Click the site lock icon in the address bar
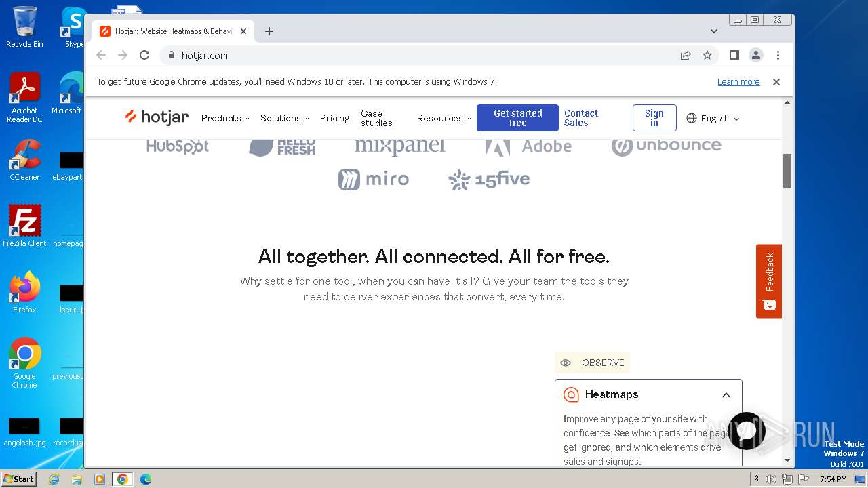Screen dimensions: 868x488 (171, 55)
